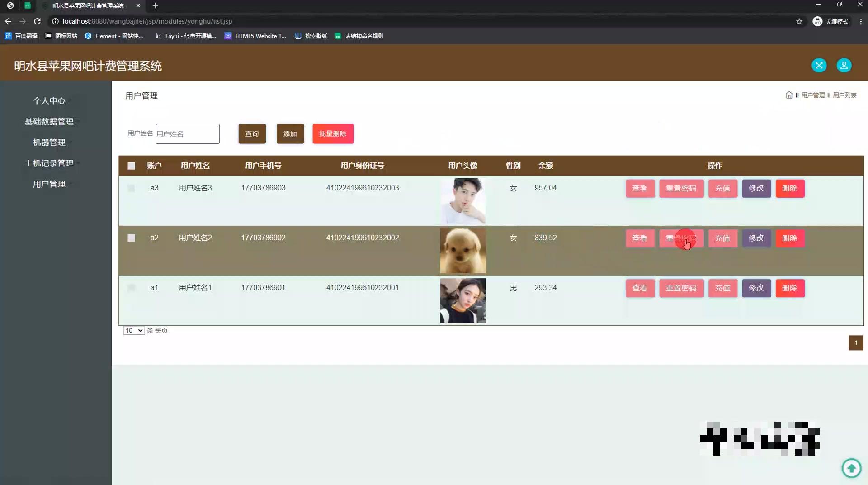Toggle the select-all checkbox in table header

[131, 166]
